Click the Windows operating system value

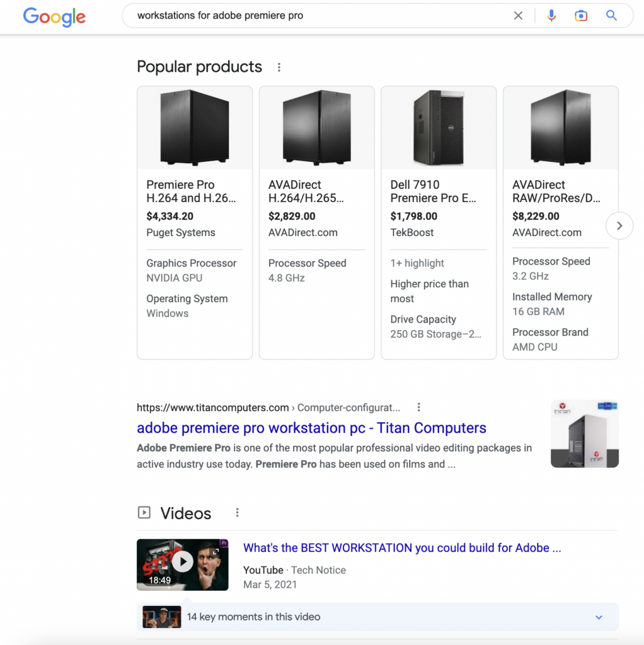coord(167,314)
